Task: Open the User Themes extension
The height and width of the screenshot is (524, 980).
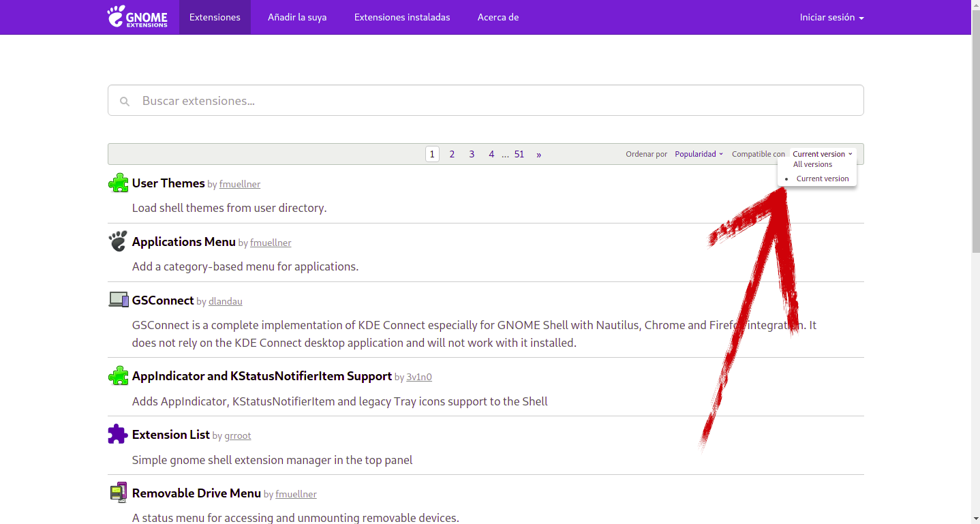Action: pyautogui.click(x=168, y=183)
